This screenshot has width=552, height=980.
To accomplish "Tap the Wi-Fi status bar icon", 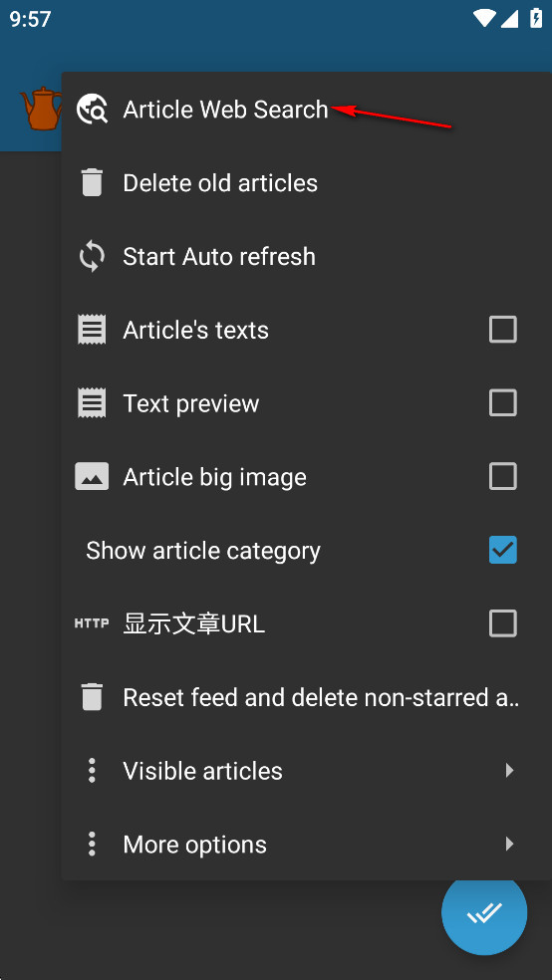I will click(x=484, y=18).
